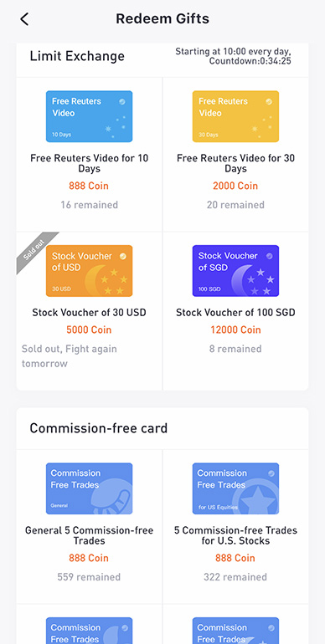This screenshot has width=325, height=644.
Task: Click Free Reuters Video for 30 Days title
Action: [235, 163]
